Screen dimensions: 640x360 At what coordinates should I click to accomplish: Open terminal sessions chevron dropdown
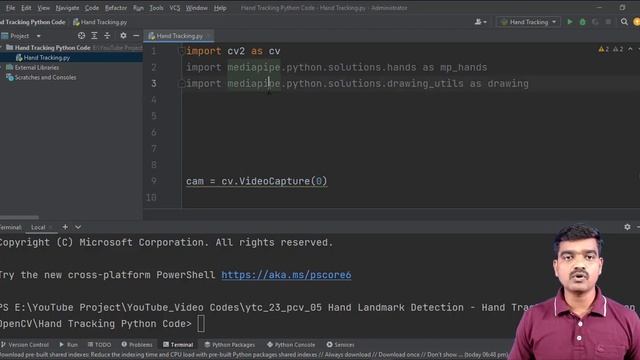pos(78,227)
